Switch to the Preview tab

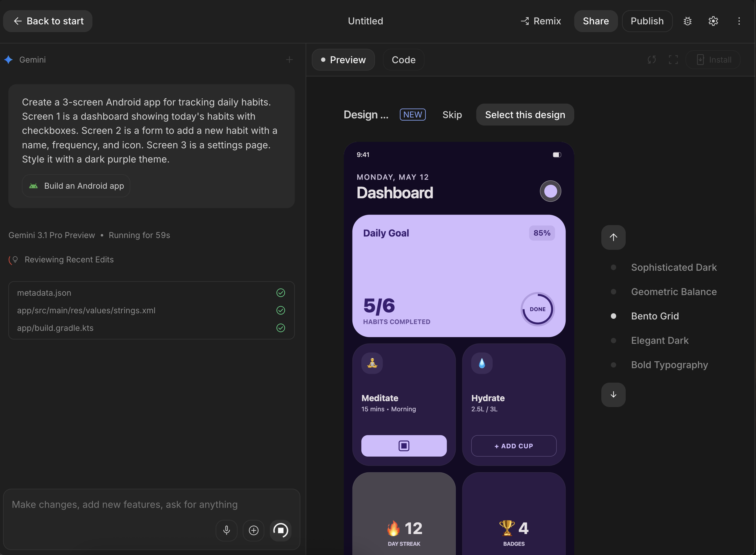pyautogui.click(x=343, y=60)
